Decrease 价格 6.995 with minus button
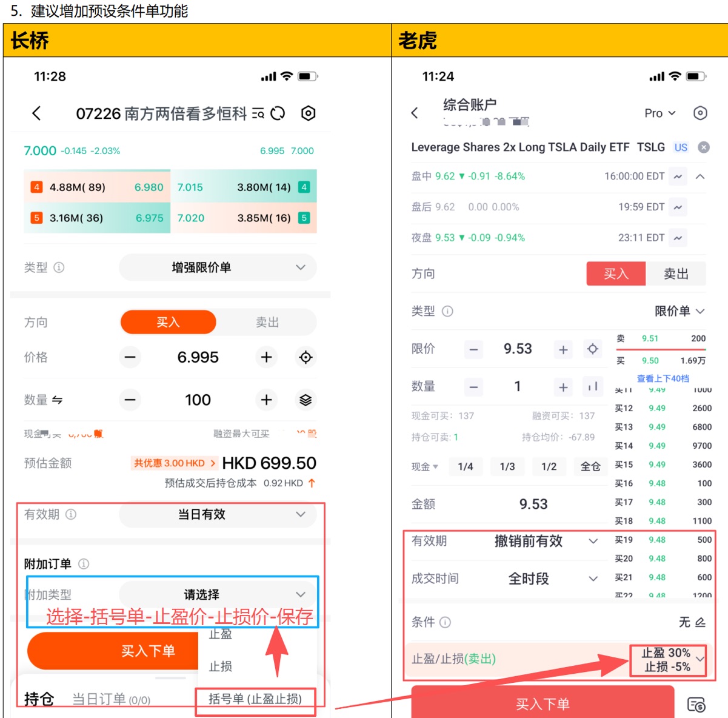This screenshot has width=728, height=718. pos(130,357)
